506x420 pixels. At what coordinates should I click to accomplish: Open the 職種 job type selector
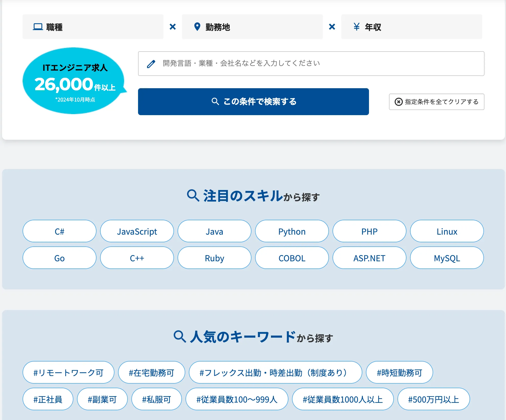point(93,27)
